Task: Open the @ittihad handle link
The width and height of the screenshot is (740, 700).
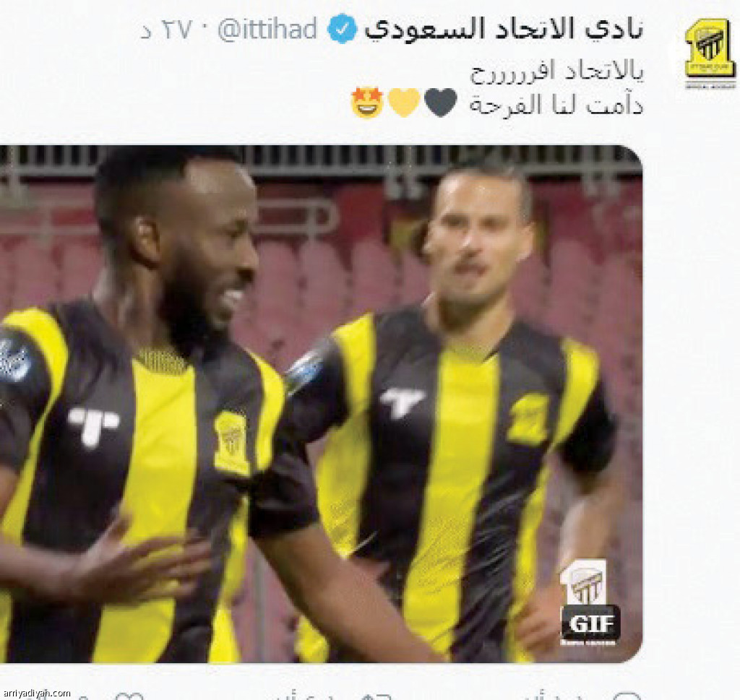Action: 267,29
